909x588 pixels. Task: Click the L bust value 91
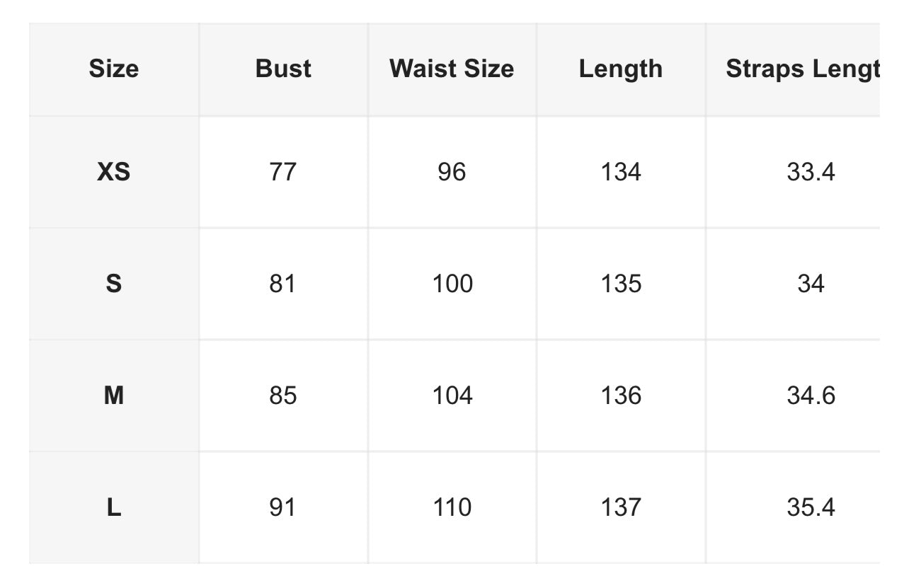pyautogui.click(x=282, y=507)
